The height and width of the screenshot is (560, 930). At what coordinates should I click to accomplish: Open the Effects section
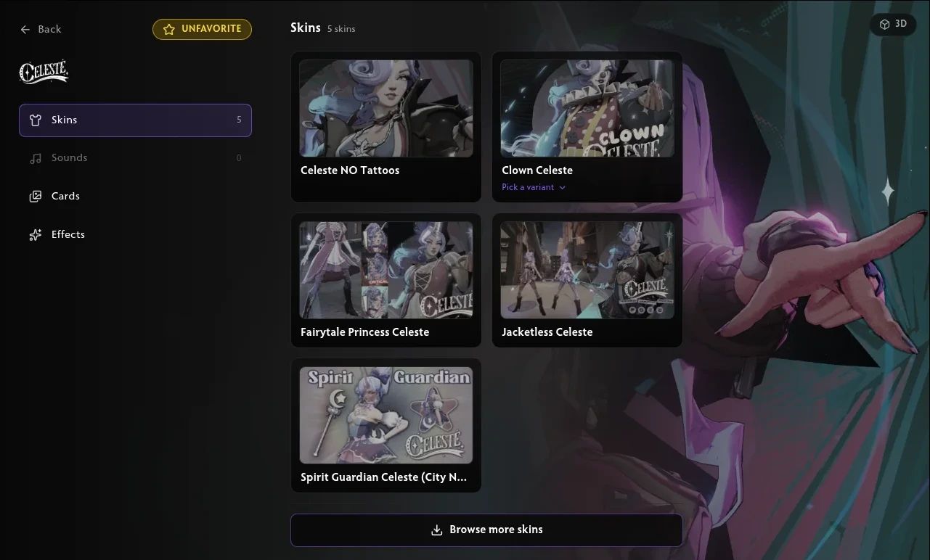(135, 235)
